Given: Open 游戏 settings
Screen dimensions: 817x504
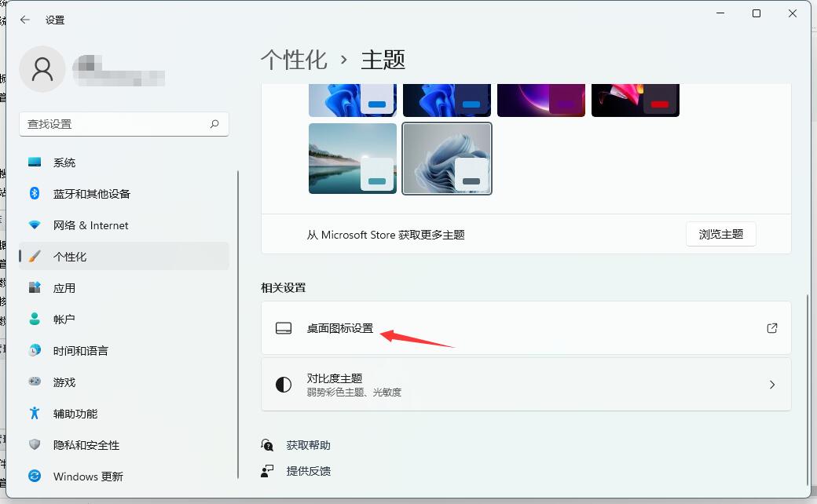Looking at the screenshot, I should pos(124,382).
